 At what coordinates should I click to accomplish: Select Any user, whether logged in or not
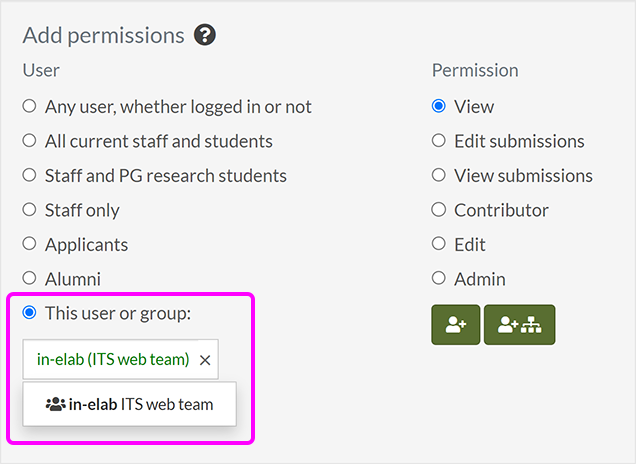[x=29, y=106]
